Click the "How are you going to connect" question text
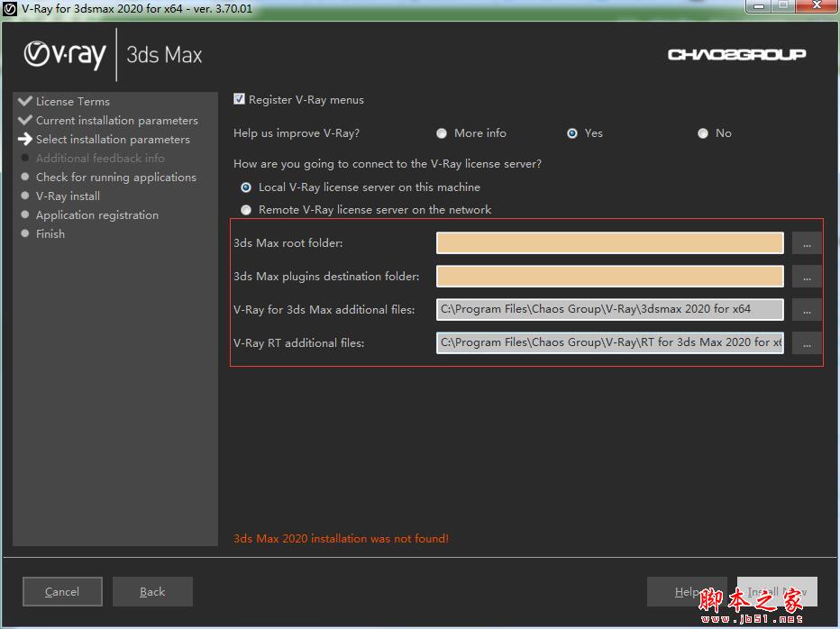The width and height of the screenshot is (840, 629). point(388,164)
